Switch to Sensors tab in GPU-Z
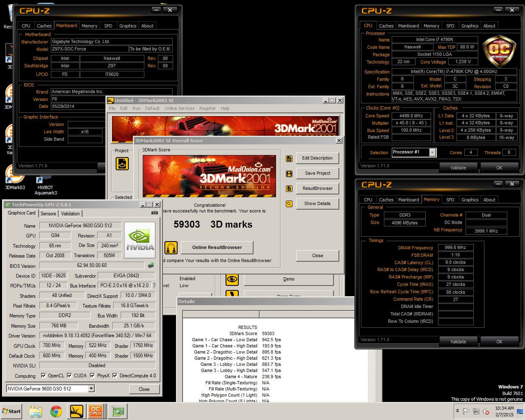The height and width of the screenshot is (420, 525). 48,214
